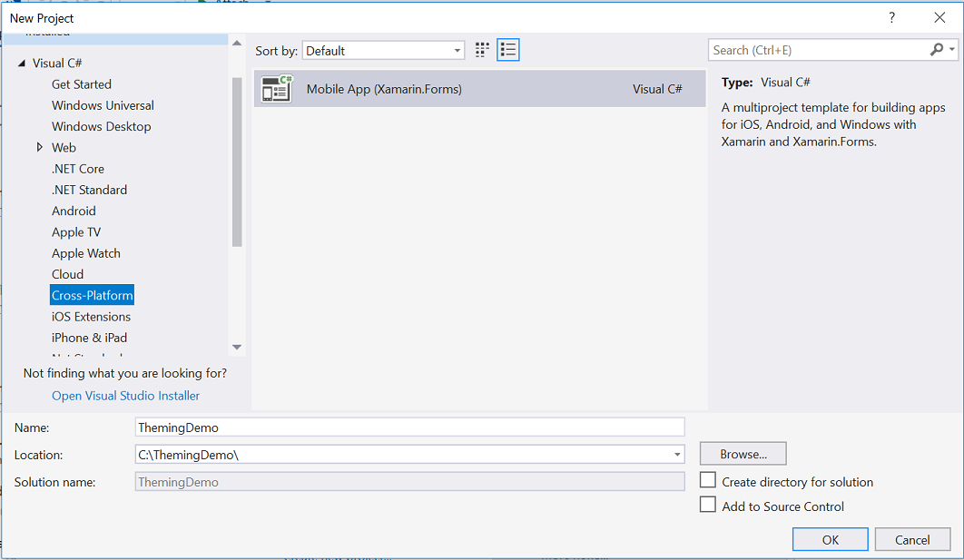
Task: Click the Name input field
Action: tap(409, 427)
